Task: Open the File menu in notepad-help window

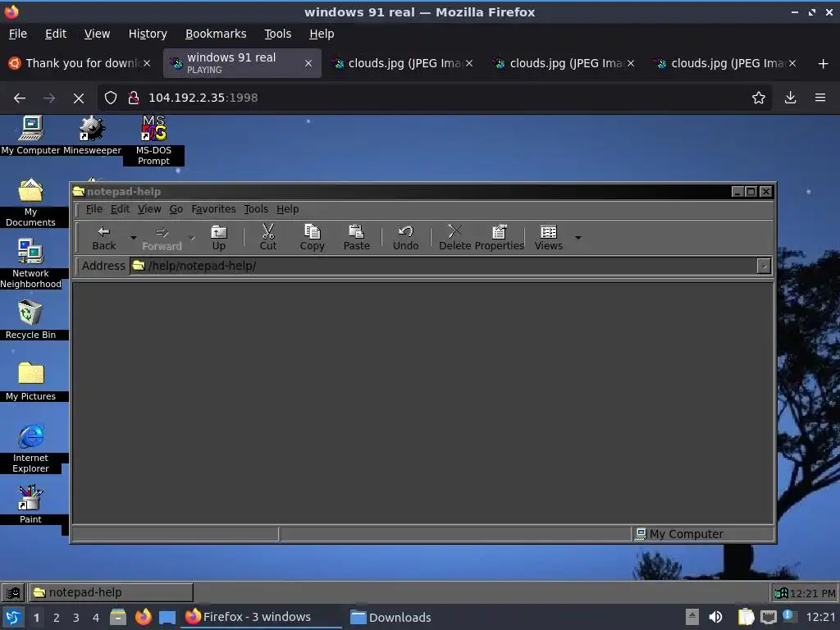Action: pos(94,209)
